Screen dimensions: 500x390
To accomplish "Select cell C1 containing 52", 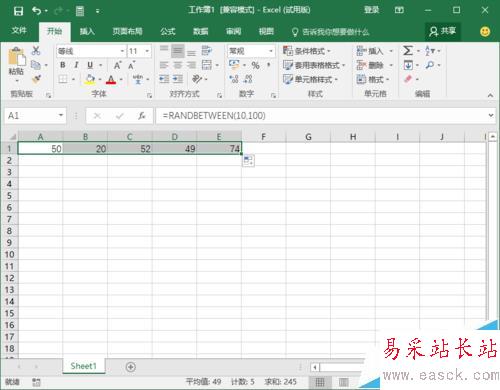I will tap(130, 149).
